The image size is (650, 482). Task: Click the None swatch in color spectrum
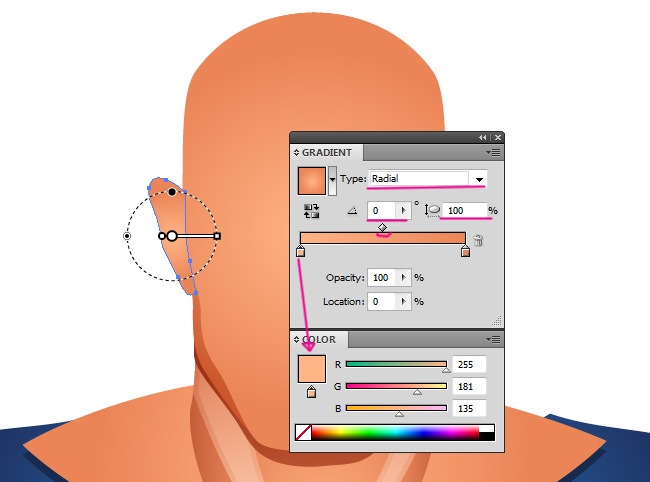coord(303,432)
